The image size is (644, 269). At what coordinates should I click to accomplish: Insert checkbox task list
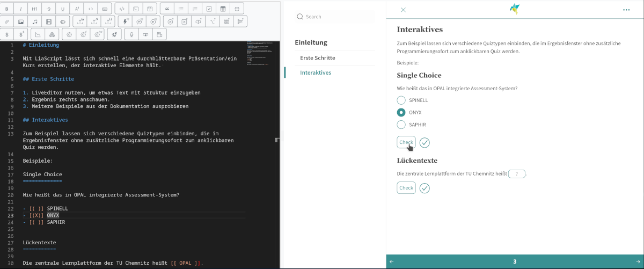coord(209,9)
